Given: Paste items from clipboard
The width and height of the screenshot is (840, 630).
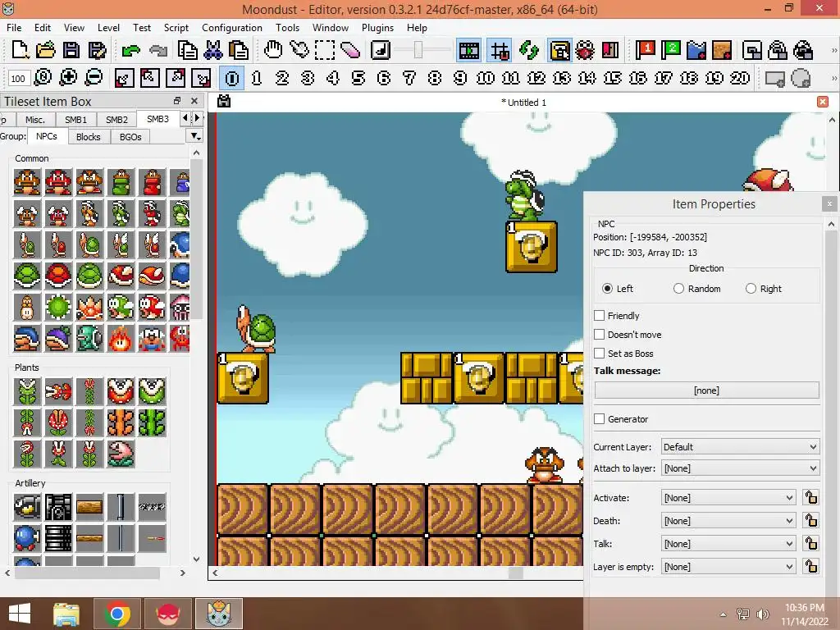Looking at the screenshot, I should click(239, 50).
